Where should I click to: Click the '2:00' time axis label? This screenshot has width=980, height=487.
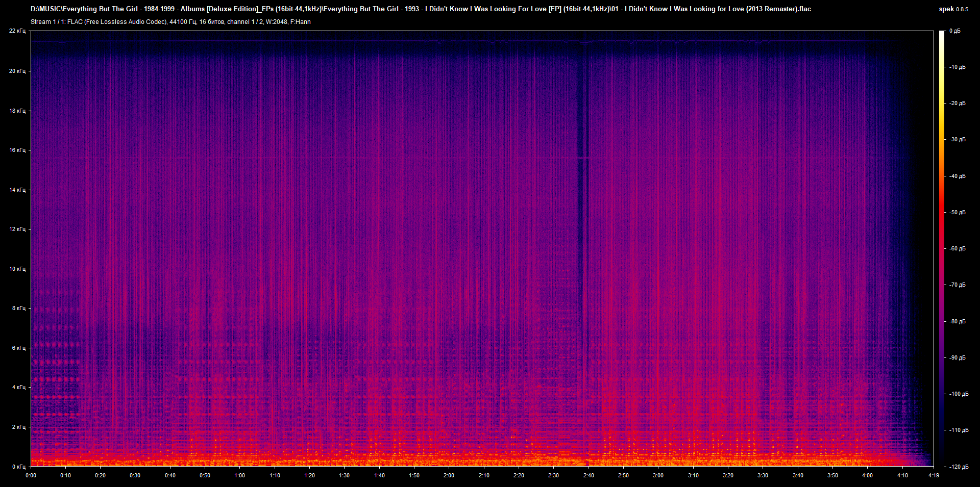click(x=449, y=475)
